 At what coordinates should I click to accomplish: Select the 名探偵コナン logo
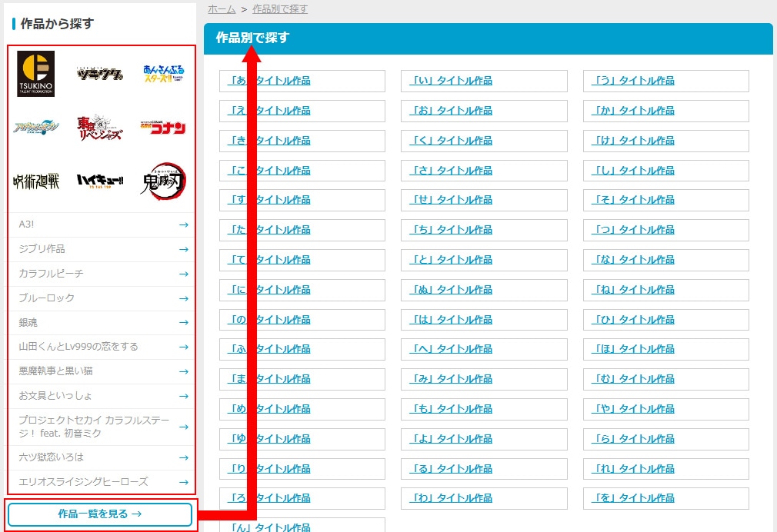click(163, 128)
